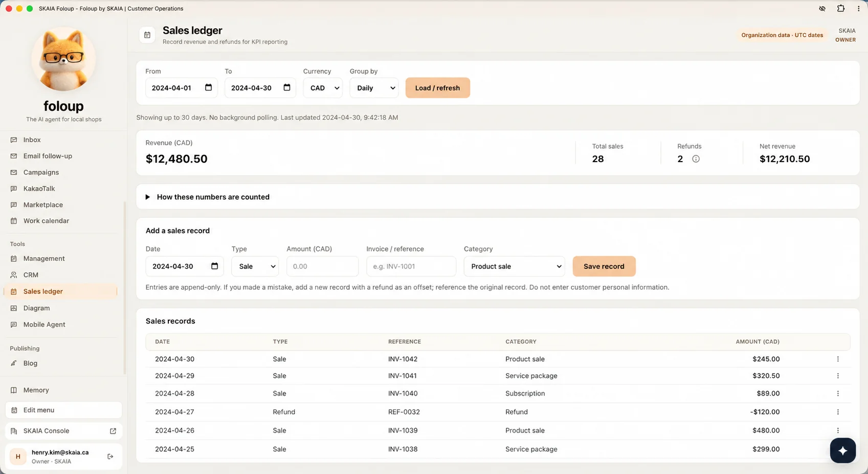Open the record Date field calendar icon
This screenshot has width=868, height=474.
pos(214,266)
